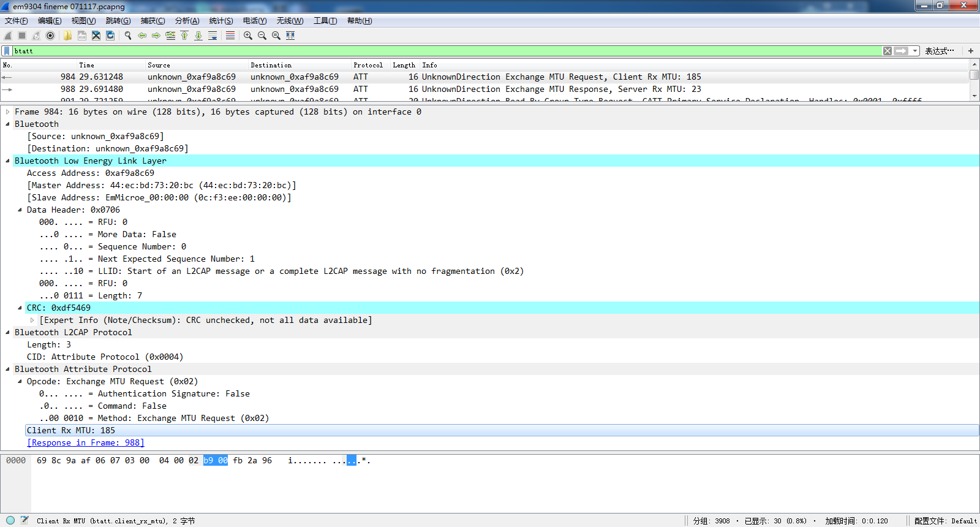The image size is (980, 527).
Task: Open capture file properties status icon
Action: pos(24,520)
